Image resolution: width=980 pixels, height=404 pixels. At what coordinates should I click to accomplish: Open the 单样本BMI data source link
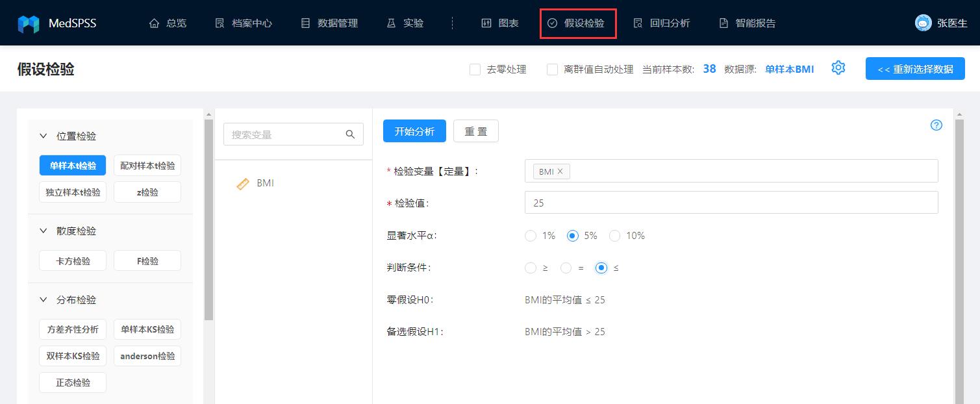coord(789,69)
